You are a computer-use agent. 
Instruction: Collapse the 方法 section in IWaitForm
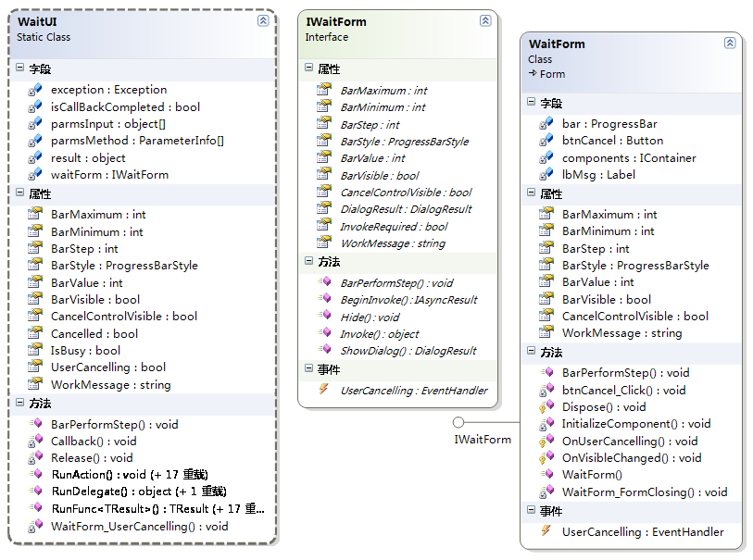[308, 261]
